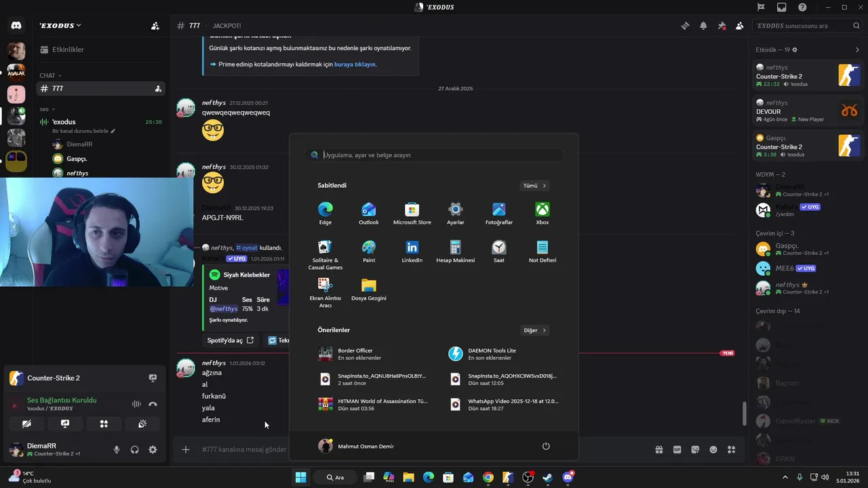Viewport: 868px width, 488px height.
Task: Open gift icon in message bar
Action: click(658, 449)
